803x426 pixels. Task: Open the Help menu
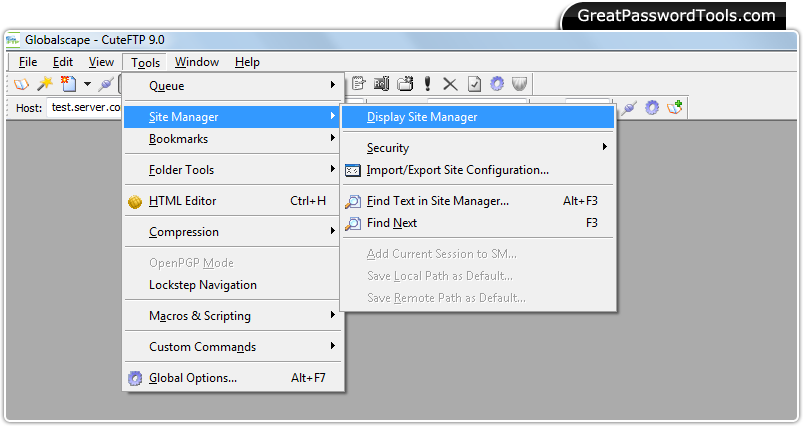(x=247, y=62)
